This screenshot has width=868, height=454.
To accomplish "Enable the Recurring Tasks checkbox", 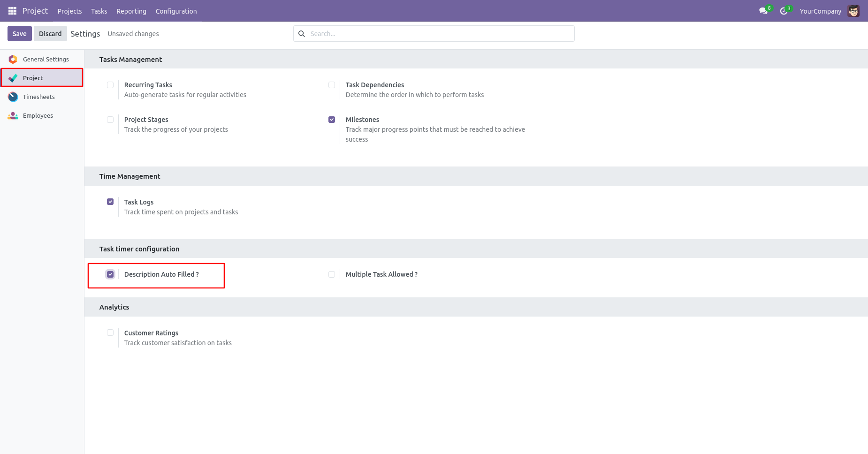I will (110, 85).
